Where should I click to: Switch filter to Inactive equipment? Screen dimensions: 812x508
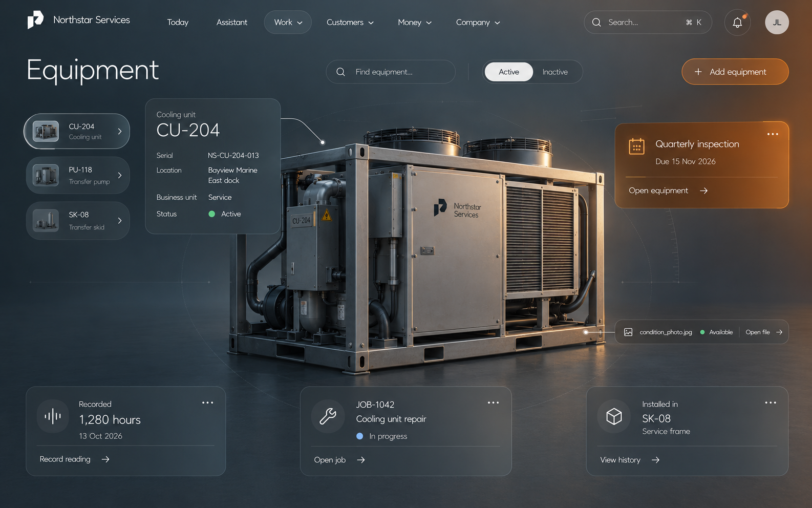click(555, 72)
